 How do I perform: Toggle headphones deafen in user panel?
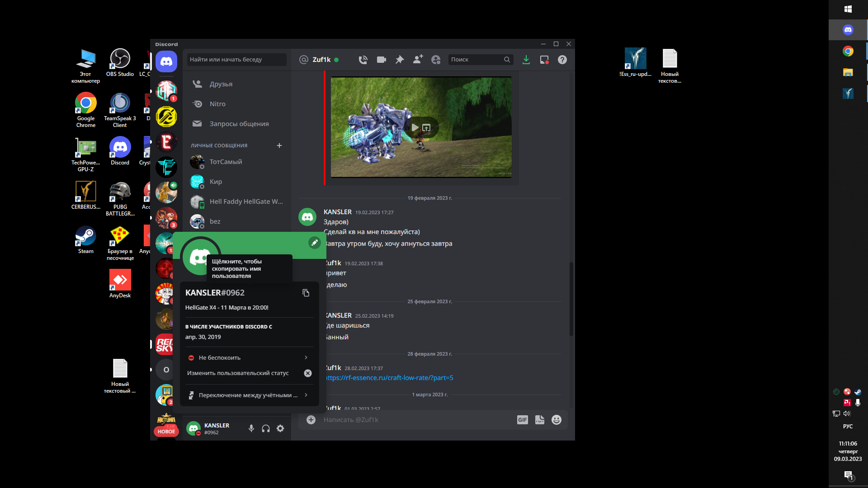(266, 428)
